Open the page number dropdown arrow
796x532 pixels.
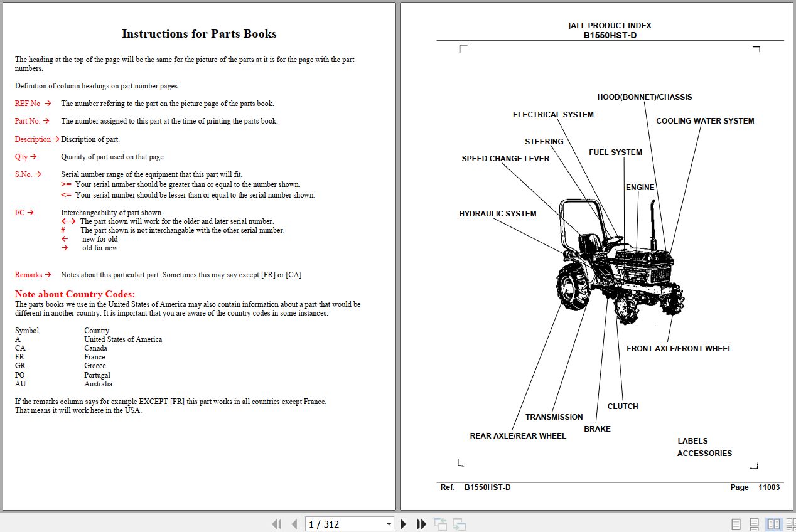tap(389, 524)
